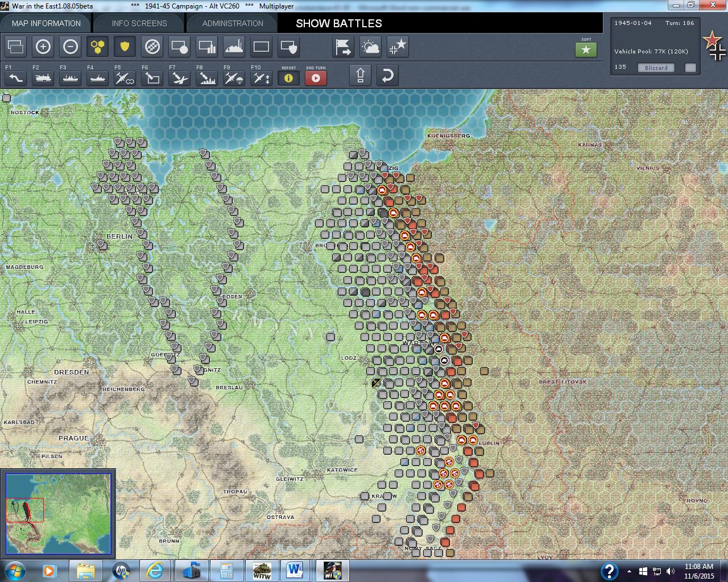Screen dimensions: 728x582
Task: Click the empty rectangle toolbar icon
Action: tap(262, 47)
